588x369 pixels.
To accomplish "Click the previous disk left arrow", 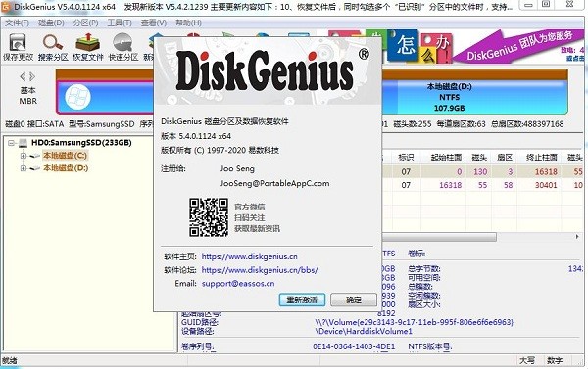I will pos(23,76).
